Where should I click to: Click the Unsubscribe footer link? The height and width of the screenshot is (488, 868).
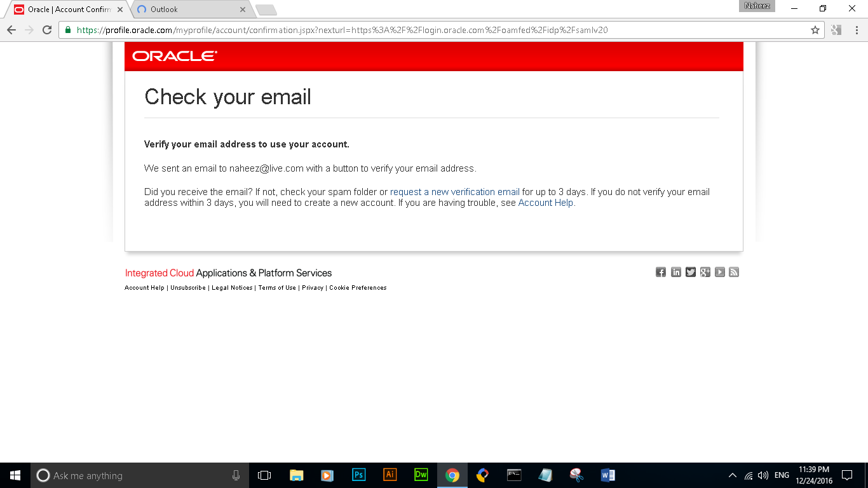(188, 288)
